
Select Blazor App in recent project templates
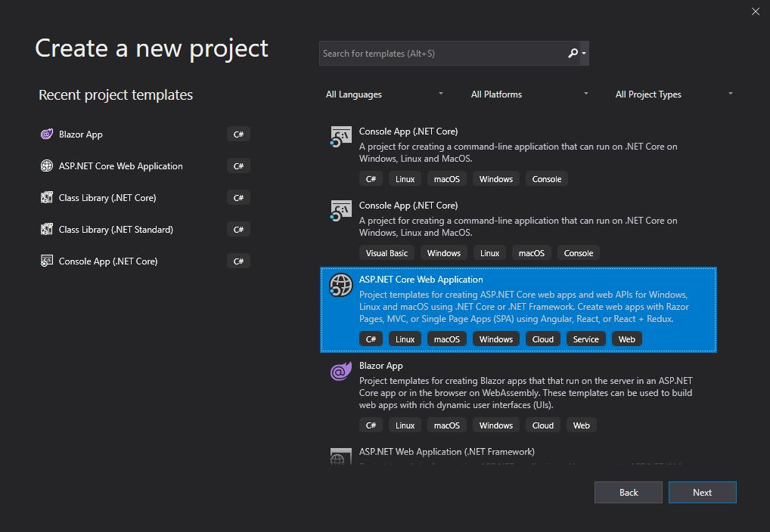(145, 134)
